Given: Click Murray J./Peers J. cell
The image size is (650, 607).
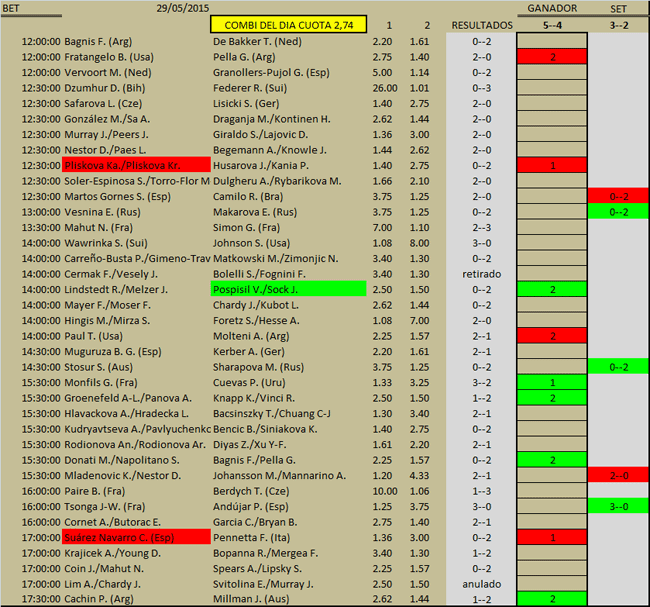Looking at the screenshot, I should pos(106,134).
